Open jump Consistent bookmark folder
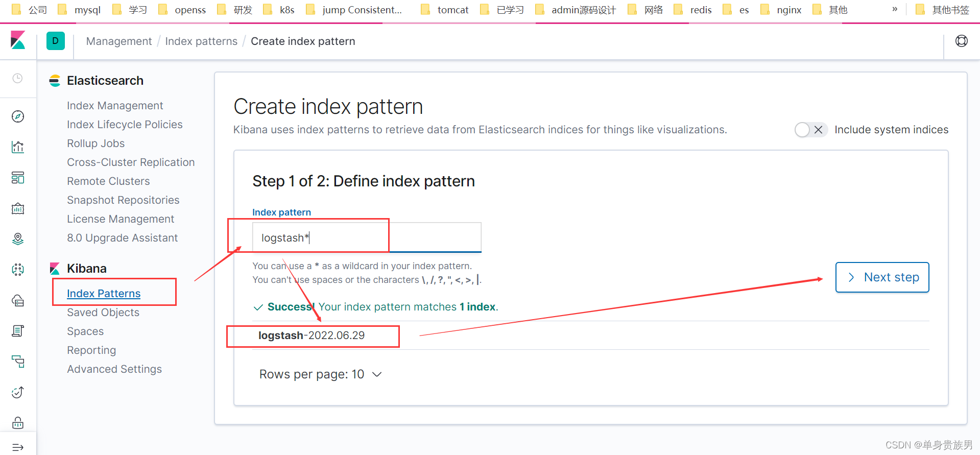The width and height of the screenshot is (980, 455). (x=354, y=10)
